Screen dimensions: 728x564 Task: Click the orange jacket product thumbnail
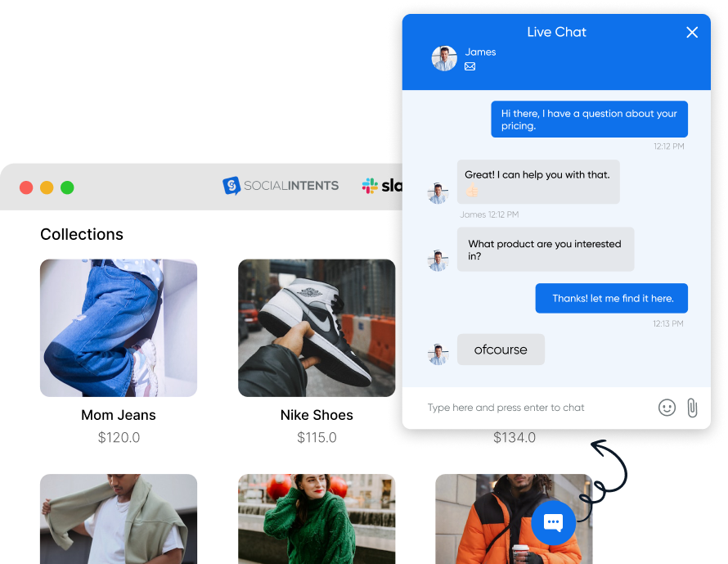pyautogui.click(x=491, y=518)
